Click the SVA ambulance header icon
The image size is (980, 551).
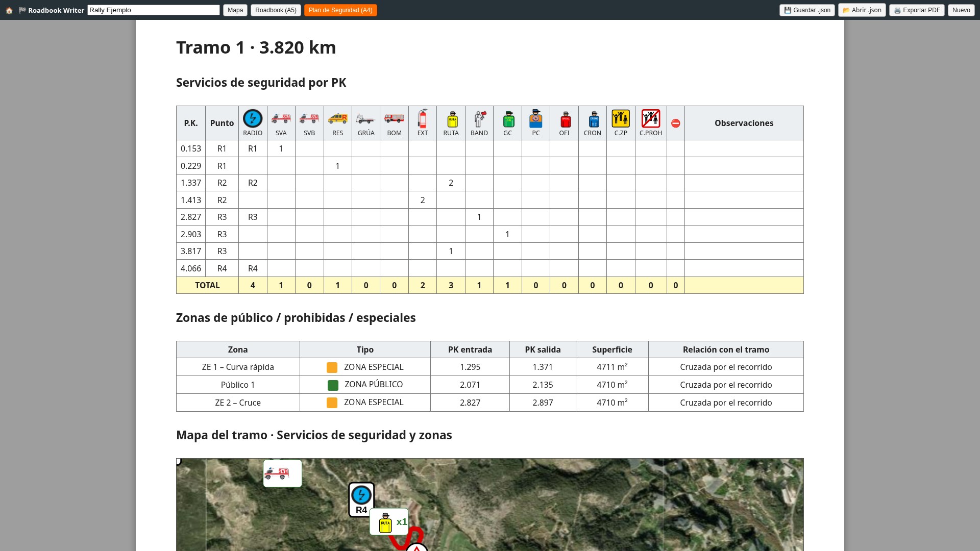(x=281, y=118)
